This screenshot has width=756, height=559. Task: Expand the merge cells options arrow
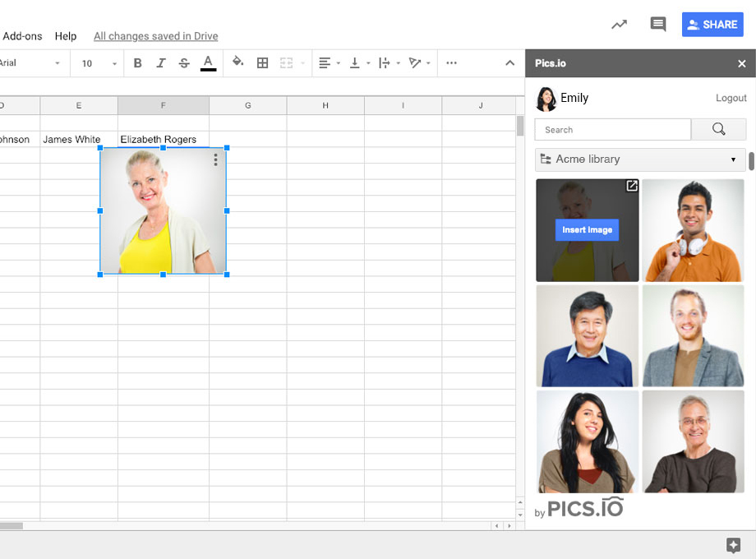point(302,63)
